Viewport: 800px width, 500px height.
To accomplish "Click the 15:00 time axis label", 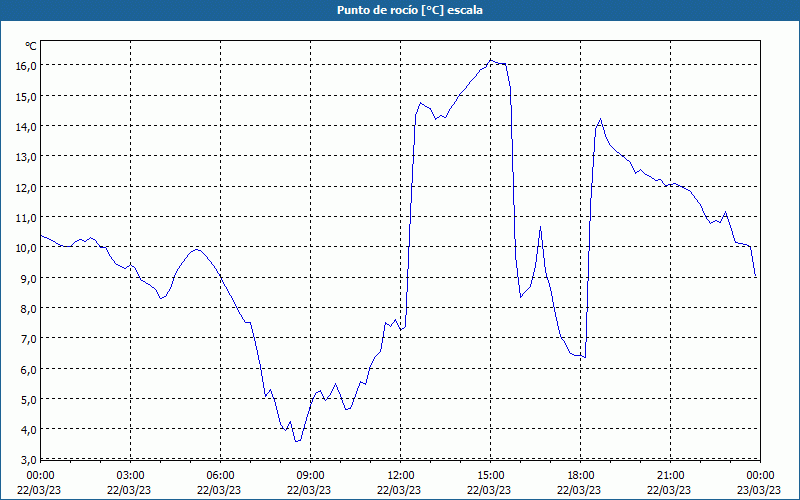I will [x=491, y=476].
